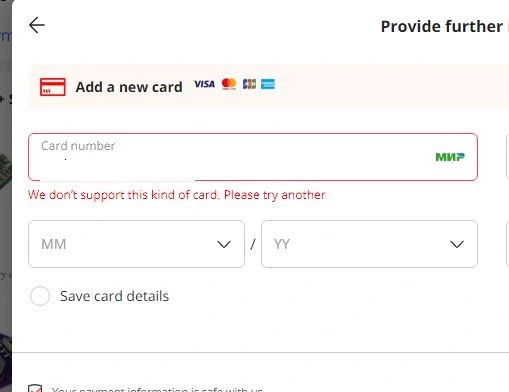This screenshot has width=509, height=392.
Task: Click the Mastercard logo
Action: tap(229, 84)
